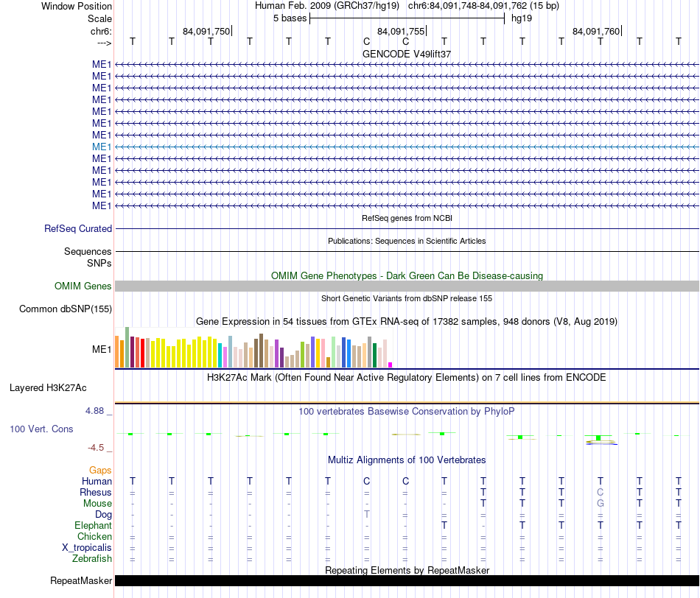Click the Mouse G base in alignment
700x598 pixels.
pyautogui.click(x=601, y=504)
